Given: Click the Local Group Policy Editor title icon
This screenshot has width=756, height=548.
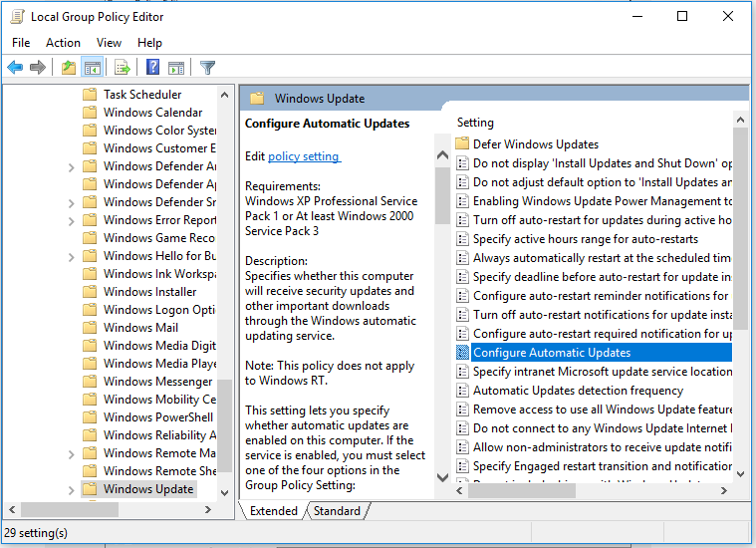Looking at the screenshot, I should pyautogui.click(x=17, y=16).
